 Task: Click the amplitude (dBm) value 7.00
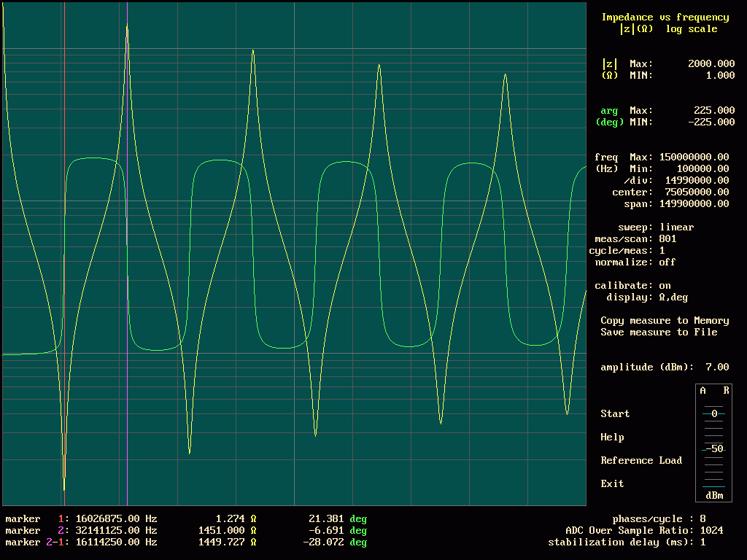click(717, 367)
